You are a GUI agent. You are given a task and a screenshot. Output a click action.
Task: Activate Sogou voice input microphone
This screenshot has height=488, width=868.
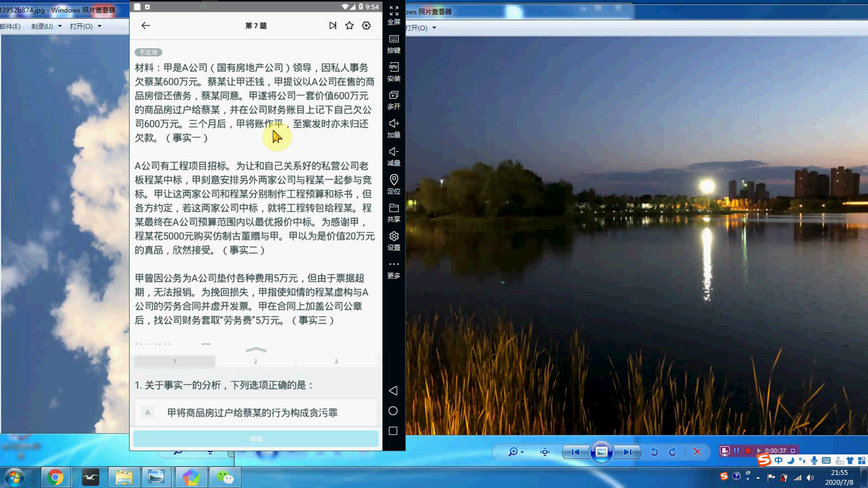(814, 461)
